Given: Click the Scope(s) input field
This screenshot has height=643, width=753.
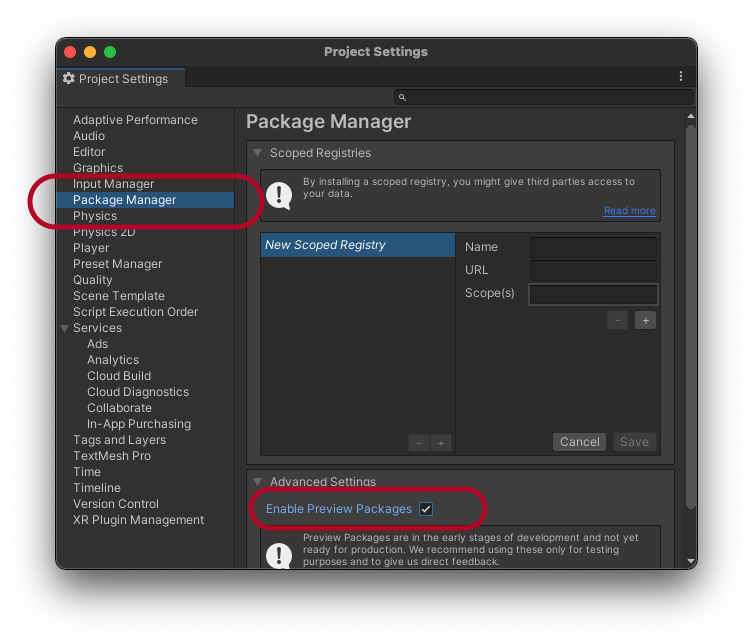Looking at the screenshot, I should pos(594,294).
